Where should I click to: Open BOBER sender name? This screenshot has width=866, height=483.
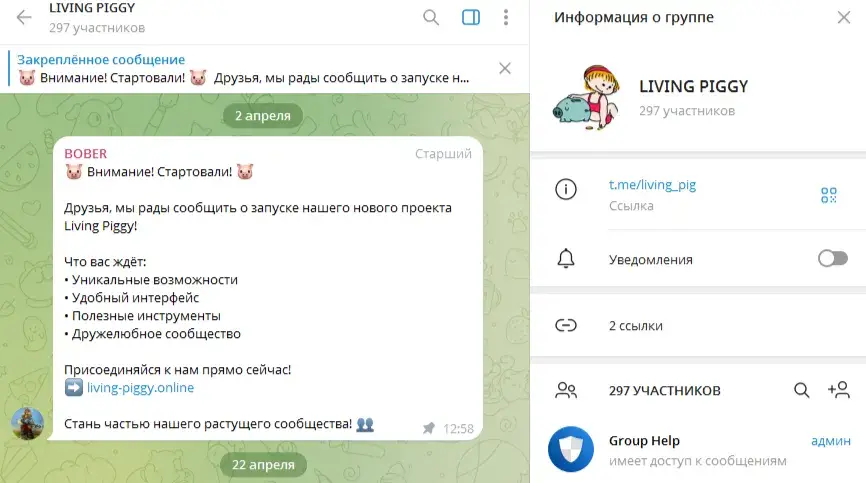point(86,153)
